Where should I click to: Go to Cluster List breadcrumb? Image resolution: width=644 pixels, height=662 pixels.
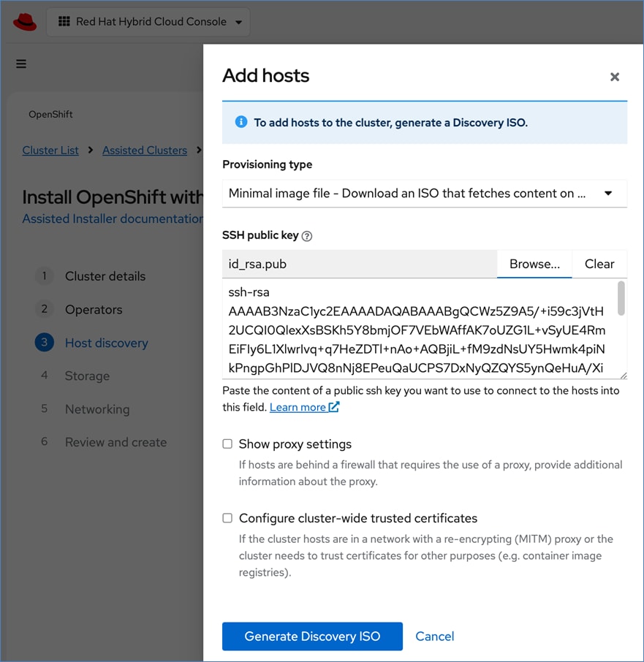50,151
